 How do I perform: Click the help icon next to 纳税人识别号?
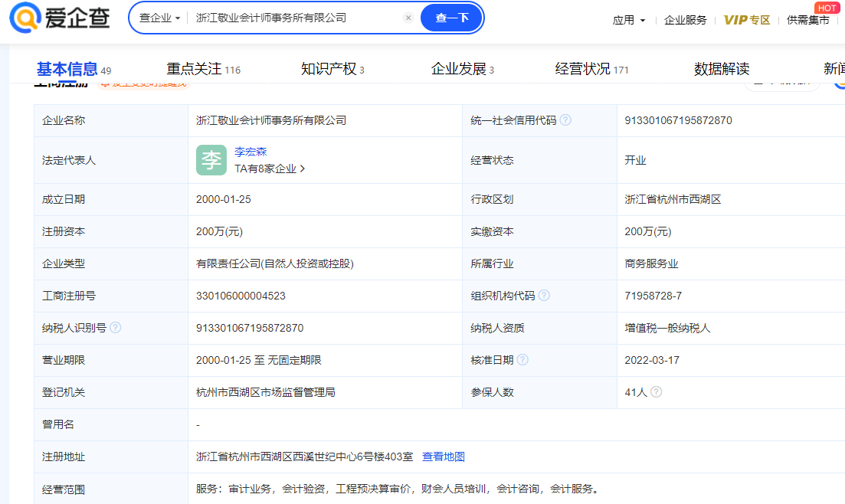click(x=116, y=328)
